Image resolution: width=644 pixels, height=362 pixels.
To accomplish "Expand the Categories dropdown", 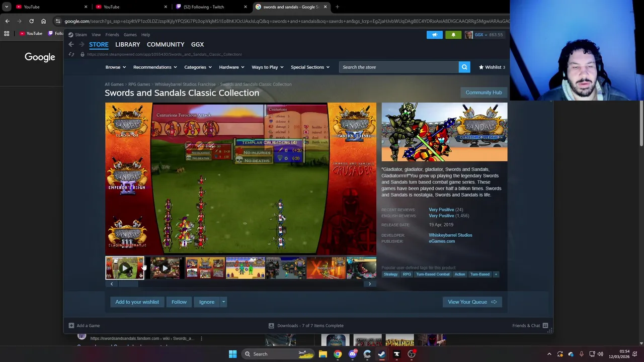I will (198, 67).
